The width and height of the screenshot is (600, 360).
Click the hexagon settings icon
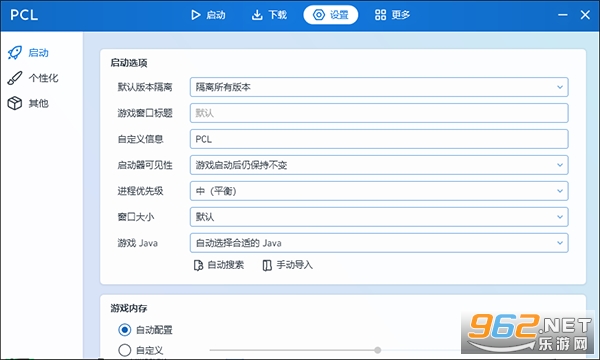(x=319, y=15)
